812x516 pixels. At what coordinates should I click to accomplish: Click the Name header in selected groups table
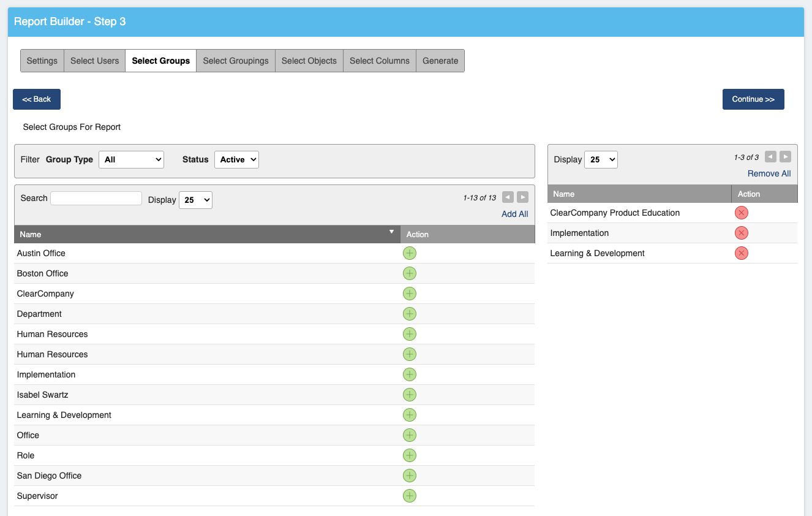[639, 194]
